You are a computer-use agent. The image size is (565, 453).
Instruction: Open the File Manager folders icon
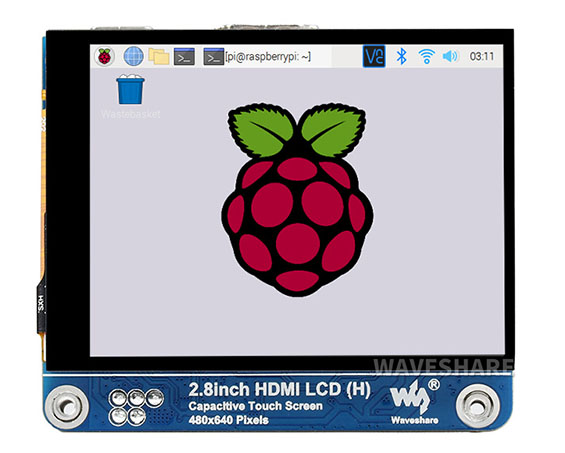(159, 57)
